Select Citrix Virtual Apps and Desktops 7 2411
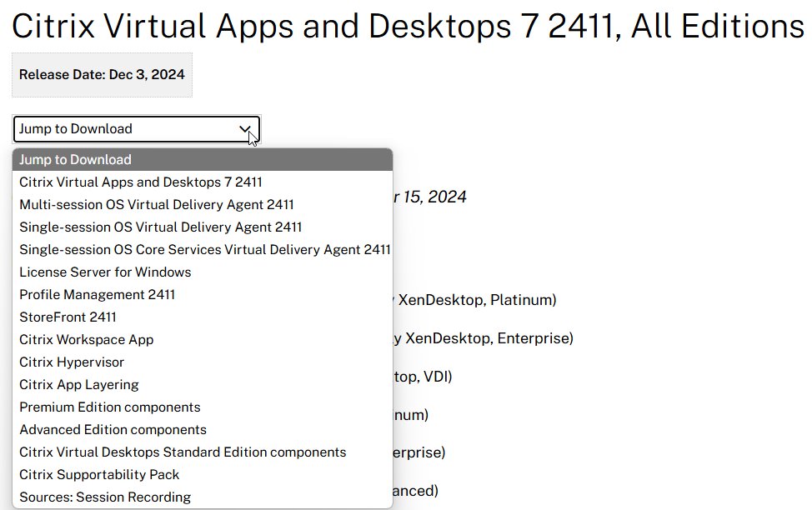The width and height of the screenshot is (812, 510). 140,182
